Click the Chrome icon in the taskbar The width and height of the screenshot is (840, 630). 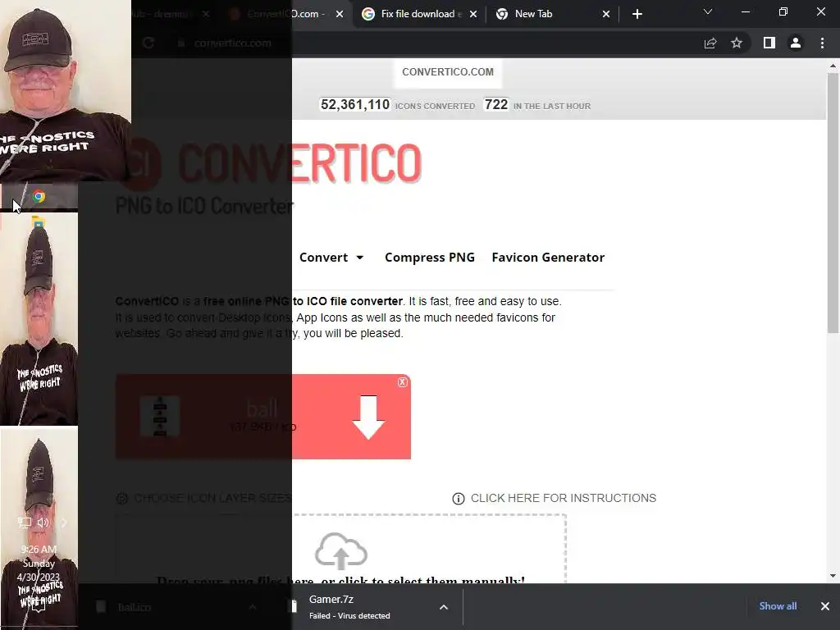pos(39,197)
